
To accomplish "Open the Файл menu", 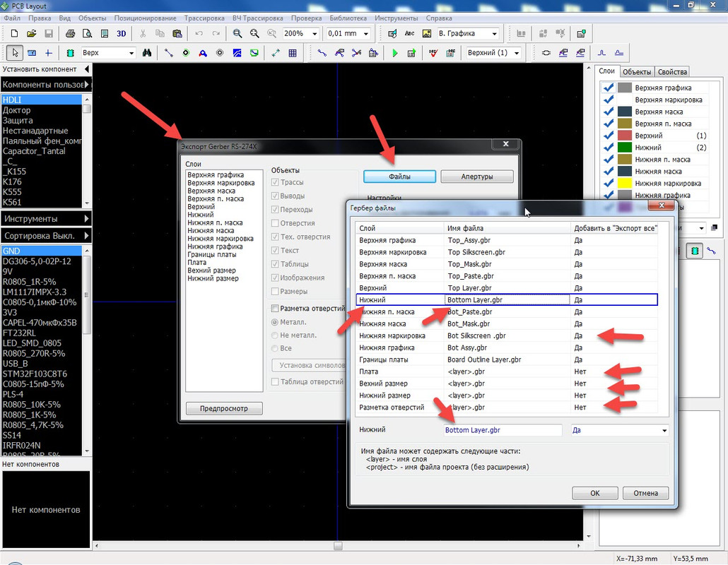I will (x=12, y=18).
